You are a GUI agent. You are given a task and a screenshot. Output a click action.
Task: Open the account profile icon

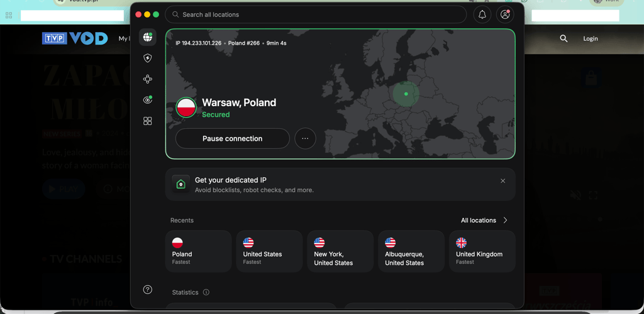505,14
